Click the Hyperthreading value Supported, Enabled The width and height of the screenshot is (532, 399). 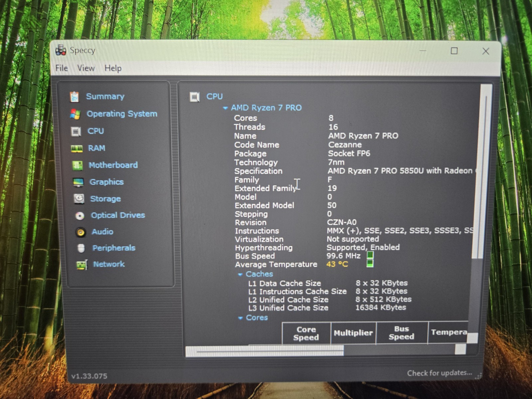pos(363,247)
